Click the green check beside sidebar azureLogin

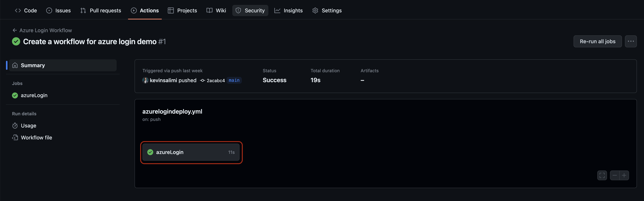[15, 95]
